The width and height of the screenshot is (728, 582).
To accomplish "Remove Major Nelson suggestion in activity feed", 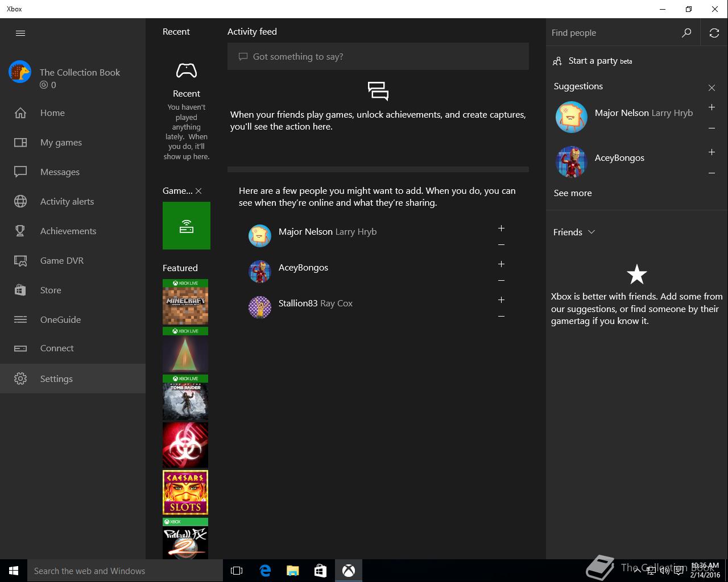I will 501,245.
